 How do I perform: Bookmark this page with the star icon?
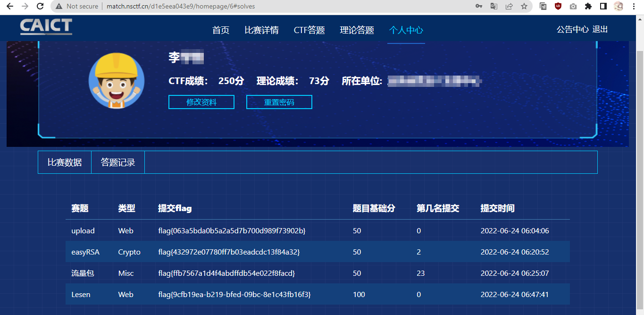[x=524, y=6]
